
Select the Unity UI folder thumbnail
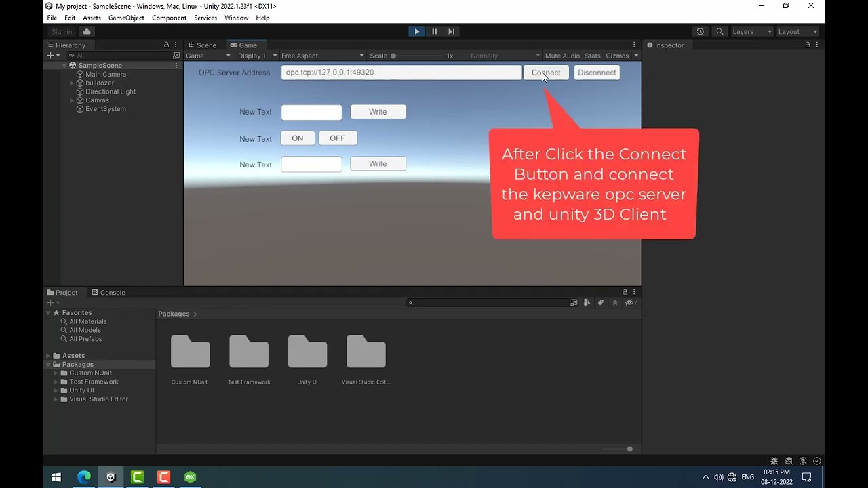click(307, 352)
